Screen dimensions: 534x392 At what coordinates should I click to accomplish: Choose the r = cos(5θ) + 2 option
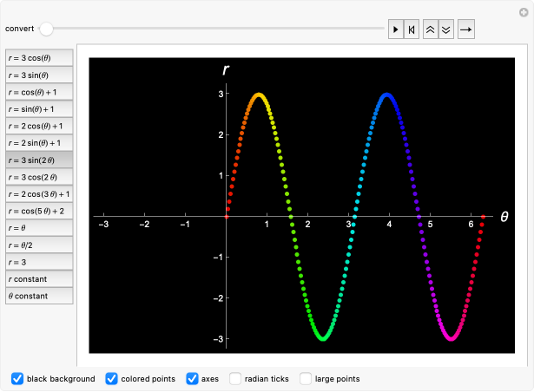coord(39,211)
